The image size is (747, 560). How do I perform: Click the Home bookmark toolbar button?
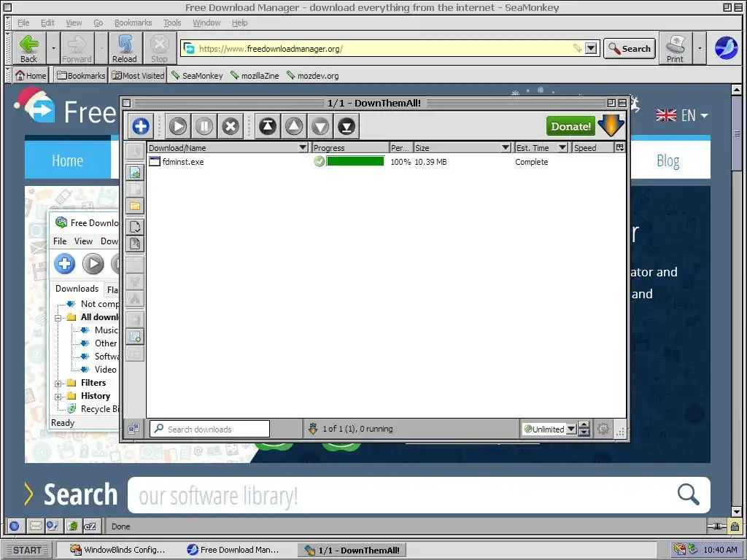[x=31, y=75]
